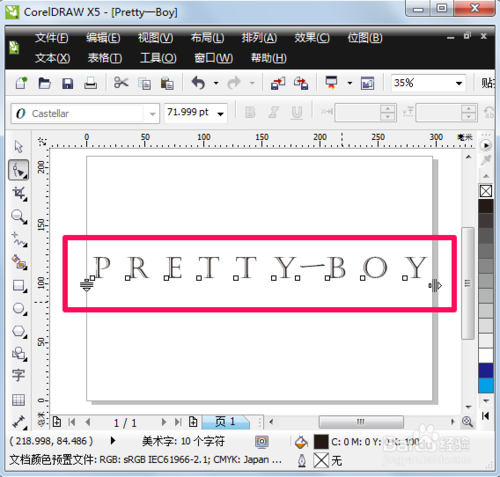Image resolution: width=500 pixels, height=477 pixels.
Task: Toggle Underline text formatting
Action: (297, 113)
